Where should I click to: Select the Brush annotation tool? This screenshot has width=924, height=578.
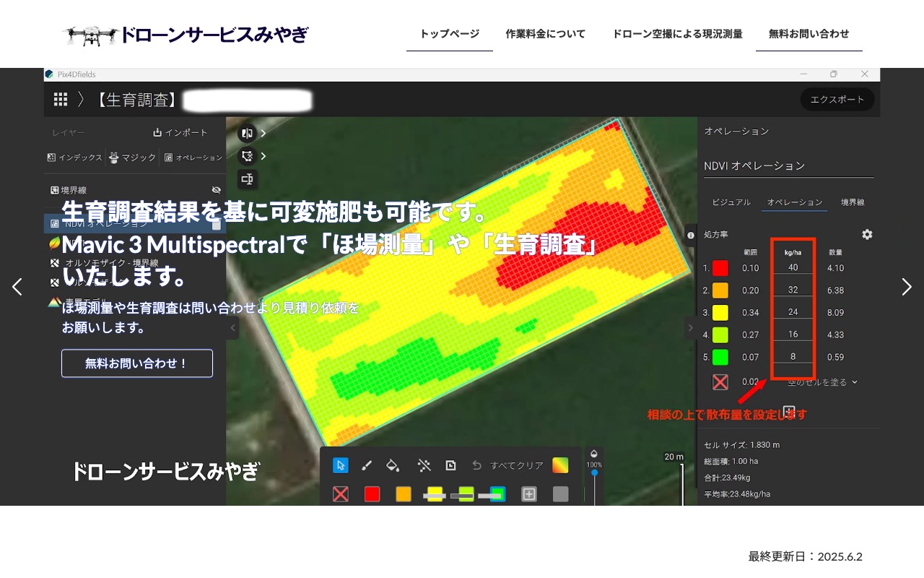point(367,465)
